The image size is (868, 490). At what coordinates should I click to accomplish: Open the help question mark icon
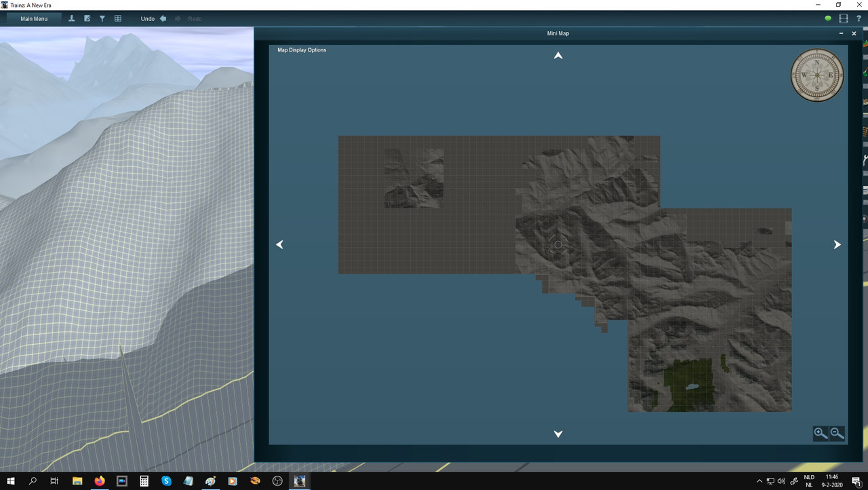click(x=859, y=19)
